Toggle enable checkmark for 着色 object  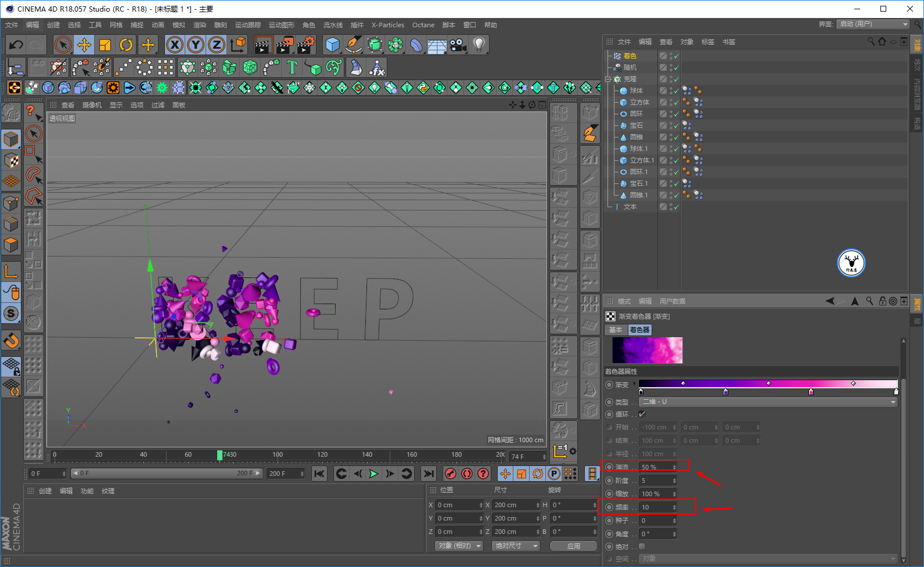(x=677, y=56)
